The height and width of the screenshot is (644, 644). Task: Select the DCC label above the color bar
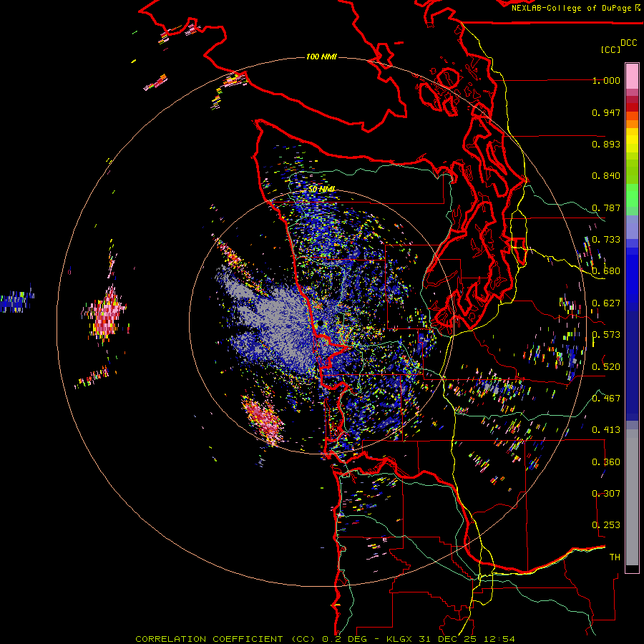pos(628,43)
